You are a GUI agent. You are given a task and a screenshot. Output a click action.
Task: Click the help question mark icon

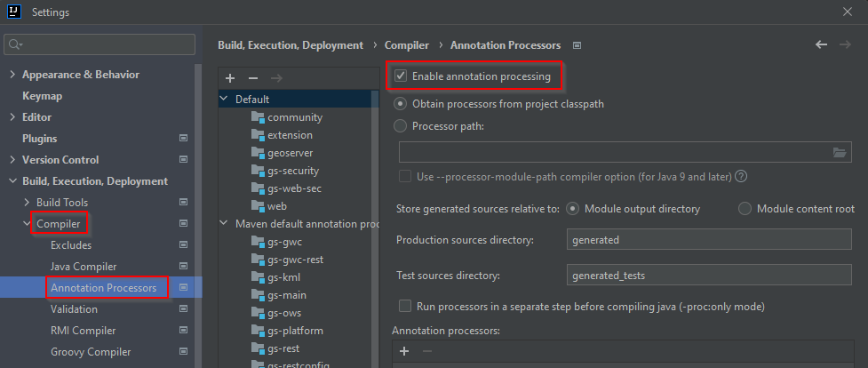point(741,176)
